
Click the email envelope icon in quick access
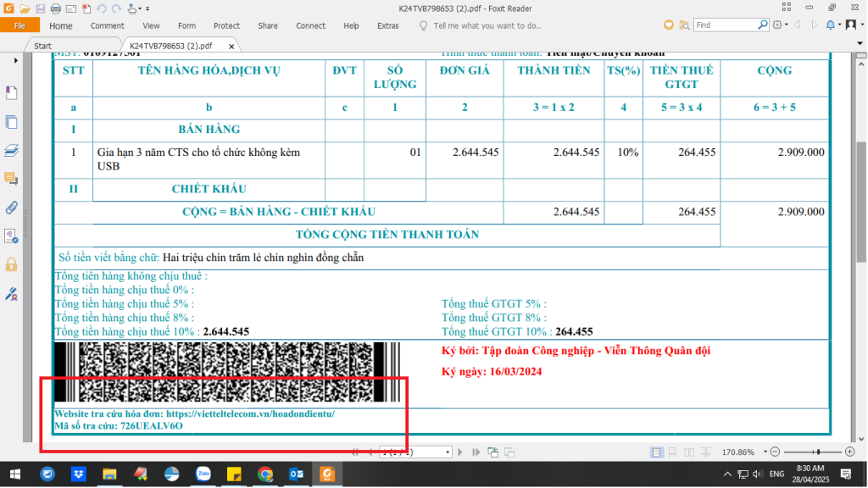tap(71, 8)
